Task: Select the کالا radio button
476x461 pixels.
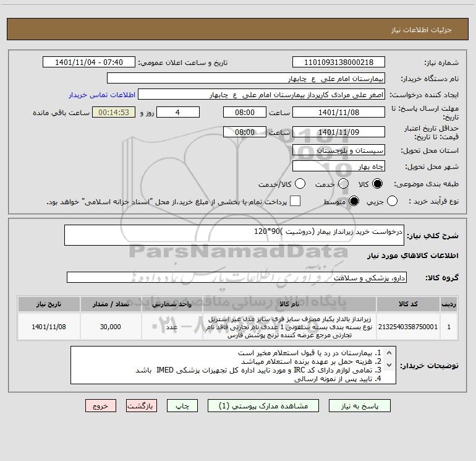Action: click(x=377, y=184)
